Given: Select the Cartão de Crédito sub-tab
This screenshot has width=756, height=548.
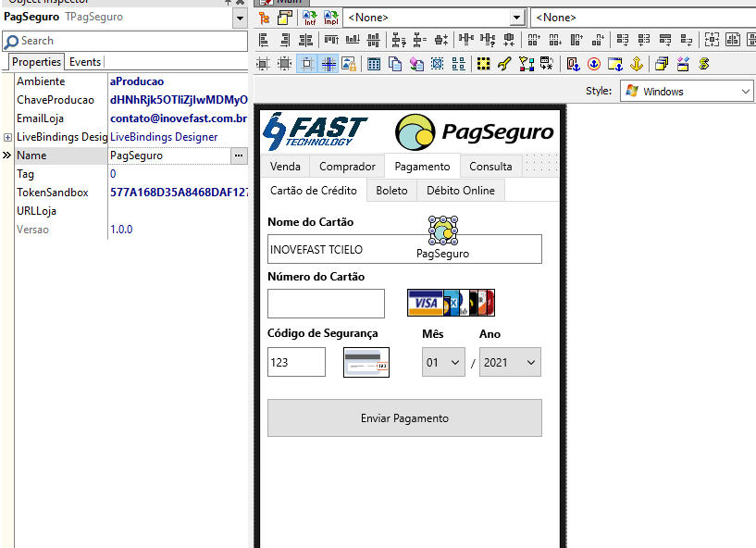Looking at the screenshot, I should coord(314,191).
